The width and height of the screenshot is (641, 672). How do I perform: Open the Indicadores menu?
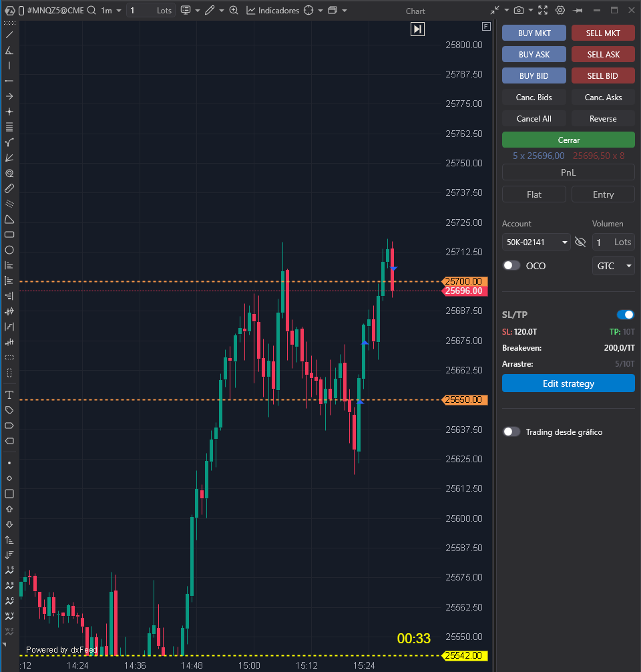tap(272, 10)
